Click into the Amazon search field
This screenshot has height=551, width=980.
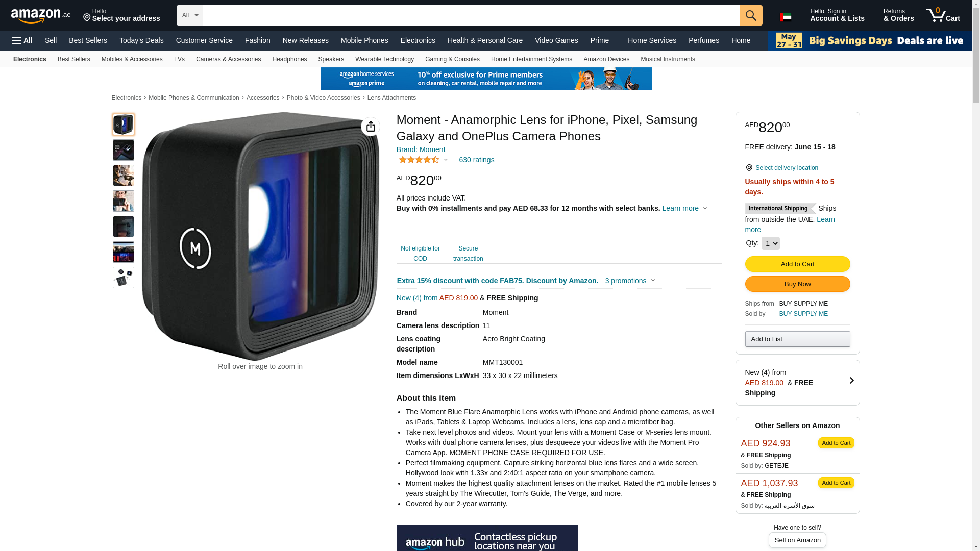click(471, 15)
